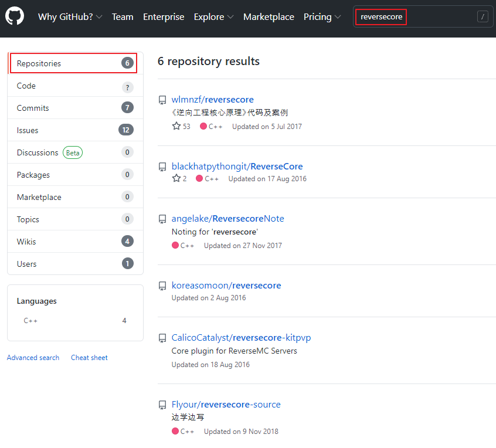Select the Issues filter
Viewport: 496px width, 448px height.
75,130
